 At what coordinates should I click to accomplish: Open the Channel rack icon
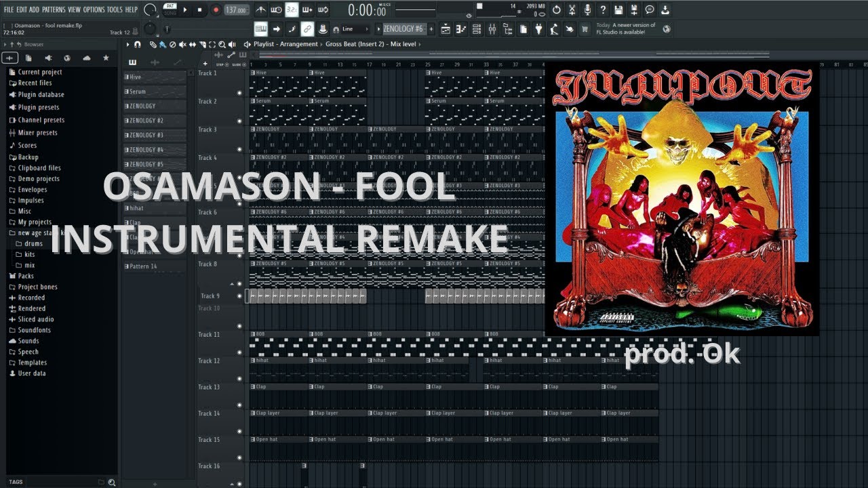coord(477,29)
